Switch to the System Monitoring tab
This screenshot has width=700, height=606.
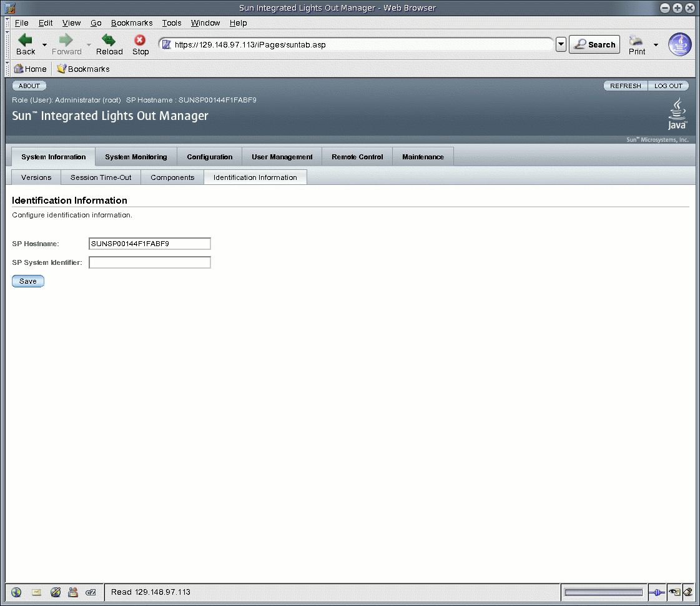coord(136,157)
